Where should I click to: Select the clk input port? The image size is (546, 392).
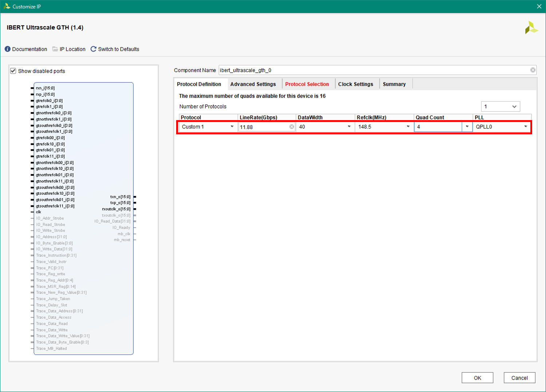pos(38,212)
